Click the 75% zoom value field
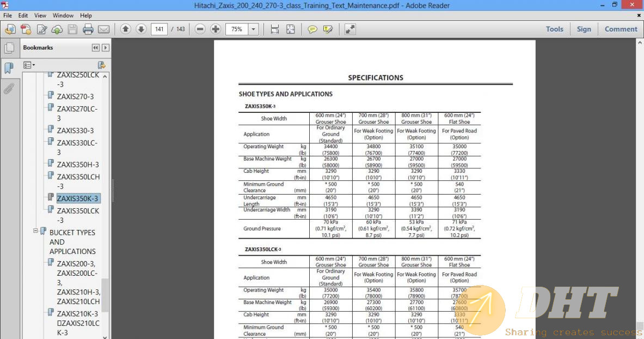Viewport: 644px width, 339px height. [x=237, y=29]
